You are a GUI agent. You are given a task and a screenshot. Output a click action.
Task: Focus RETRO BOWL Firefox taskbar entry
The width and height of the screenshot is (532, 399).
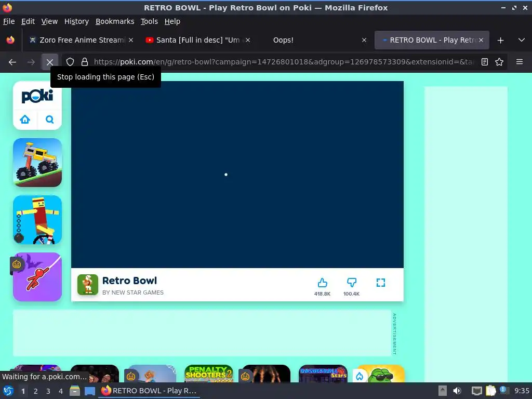tap(149, 391)
